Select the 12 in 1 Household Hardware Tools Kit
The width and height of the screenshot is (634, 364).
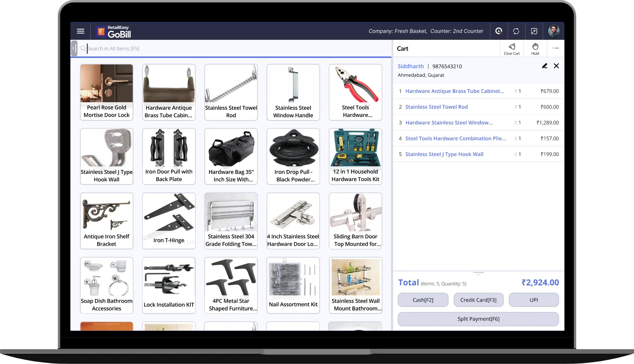(x=355, y=156)
